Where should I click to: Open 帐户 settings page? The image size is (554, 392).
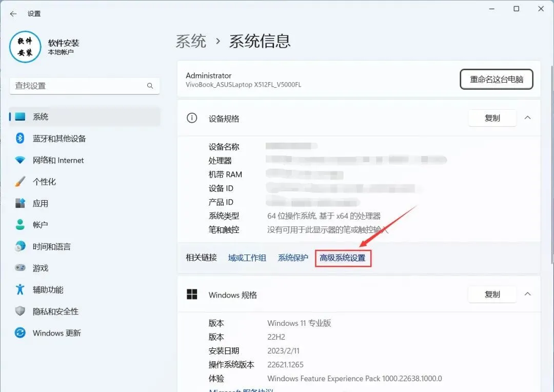click(85, 225)
